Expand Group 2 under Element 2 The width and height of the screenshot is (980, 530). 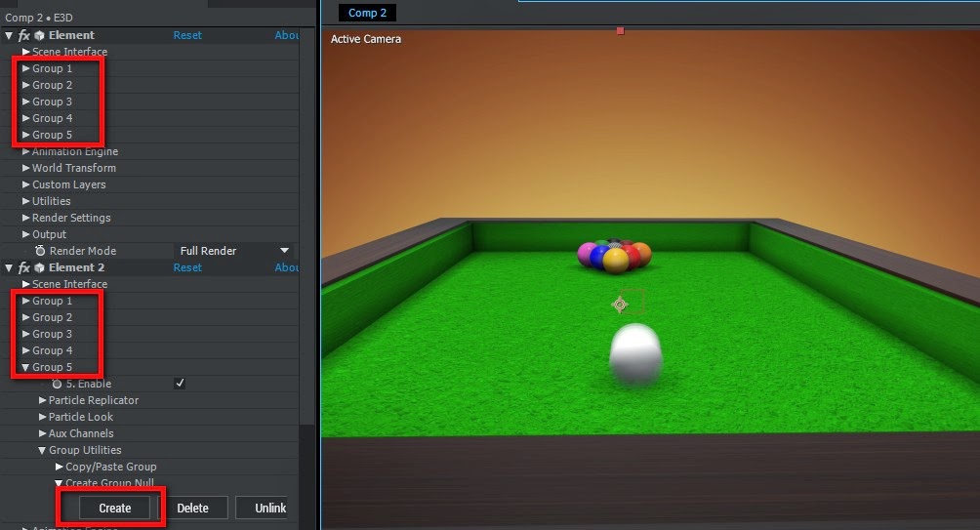click(x=25, y=317)
